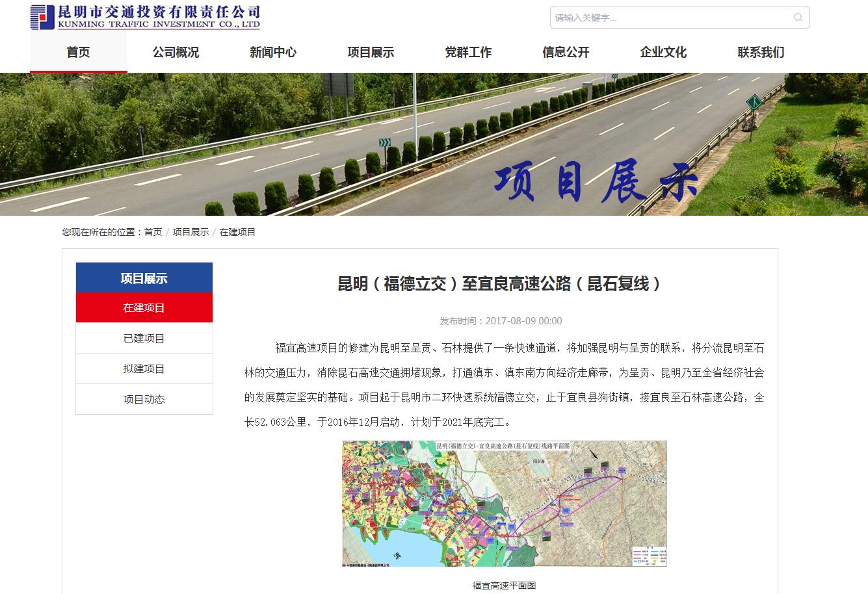The height and width of the screenshot is (594, 868).
Task: Click the Kunming Traffic Investment company logo
Action: point(146,17)
